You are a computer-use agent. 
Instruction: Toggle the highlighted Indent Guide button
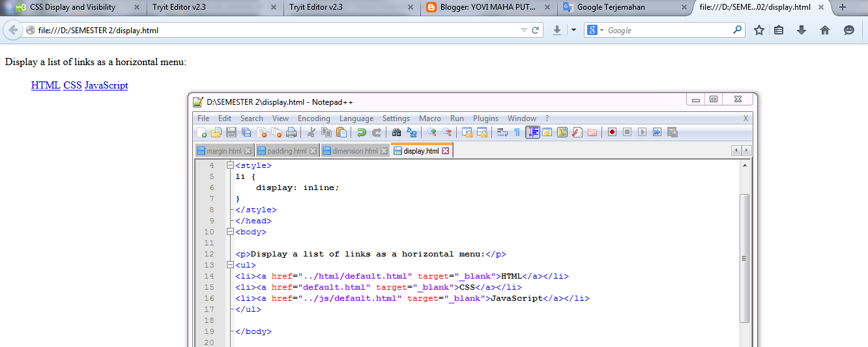click(532, 132)
